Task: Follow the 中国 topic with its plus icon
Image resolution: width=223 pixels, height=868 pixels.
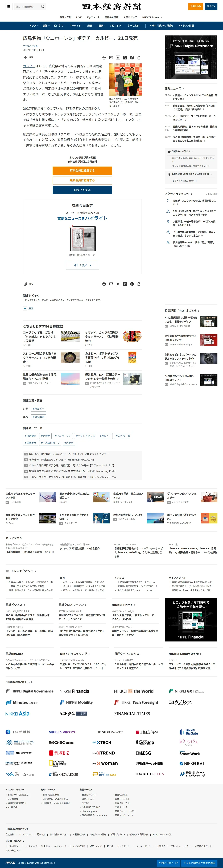Action: (25, 308)
